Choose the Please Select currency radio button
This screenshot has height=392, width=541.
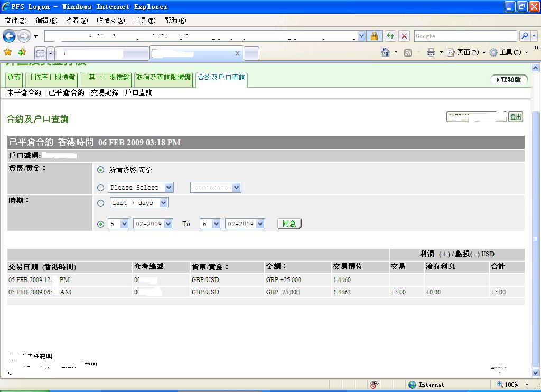click(101, 188)
